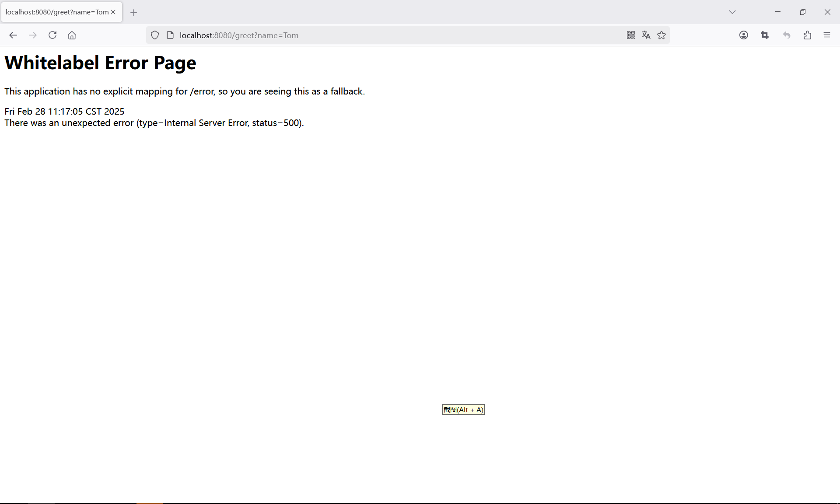
Task: Click the site information page icon
Action: (x=170, y=35)
